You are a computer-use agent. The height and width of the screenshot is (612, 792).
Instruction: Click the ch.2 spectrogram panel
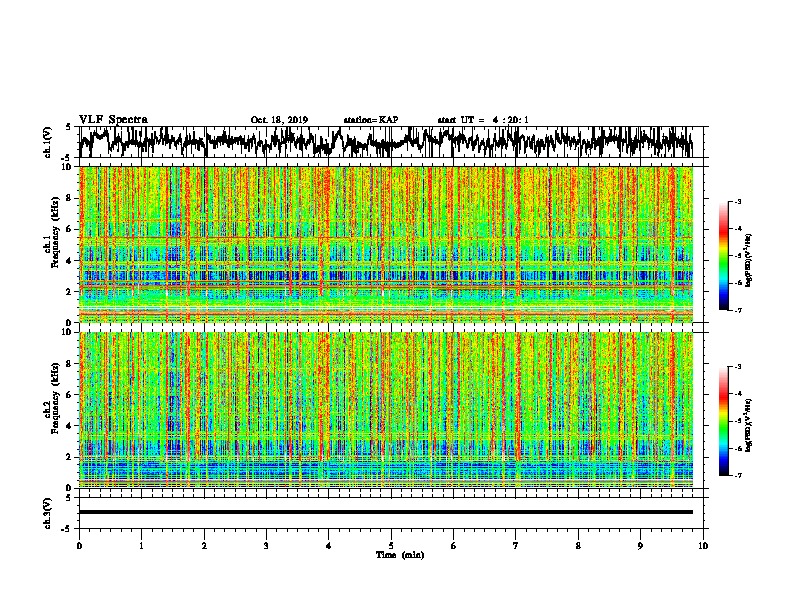click(x=386, y=410)
